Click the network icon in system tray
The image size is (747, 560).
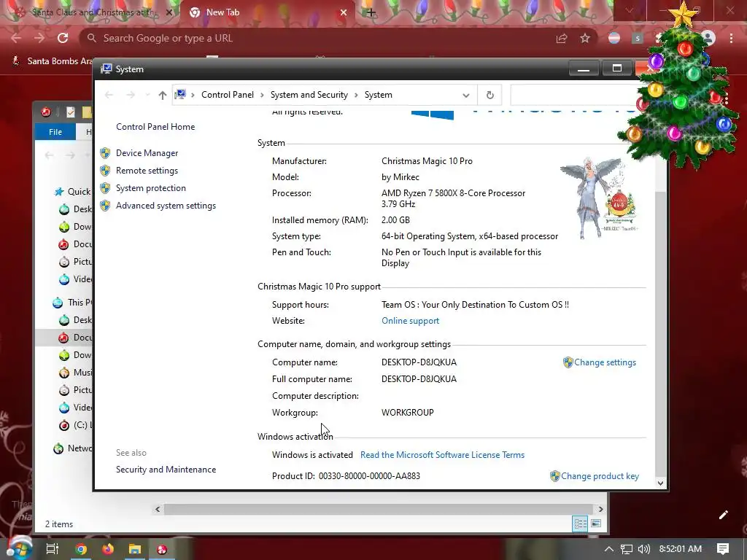tap(627, 549)
